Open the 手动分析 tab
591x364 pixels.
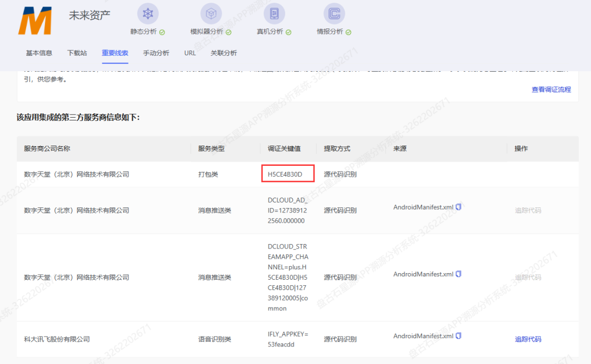pyautogui.click(x=156, y=53)
